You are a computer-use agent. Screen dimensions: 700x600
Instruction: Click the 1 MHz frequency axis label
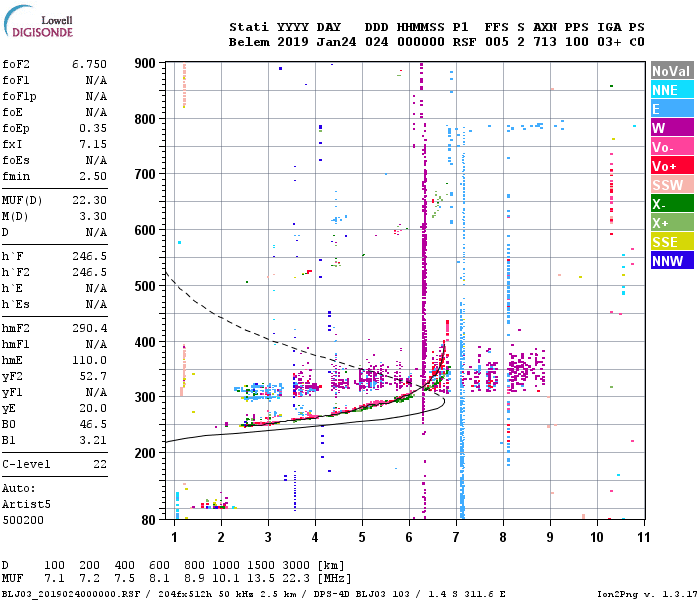174,537
